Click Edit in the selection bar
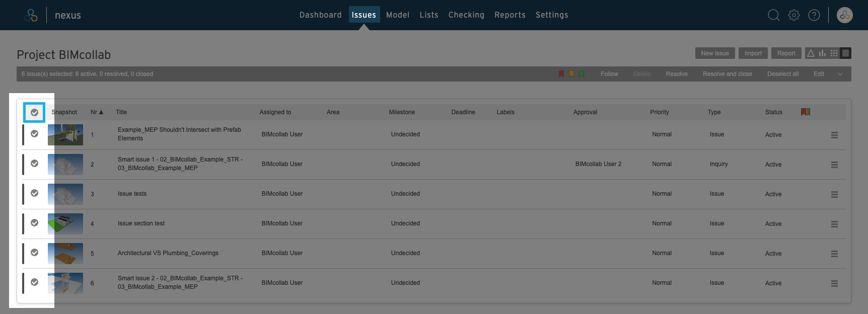 coord(819,74)
